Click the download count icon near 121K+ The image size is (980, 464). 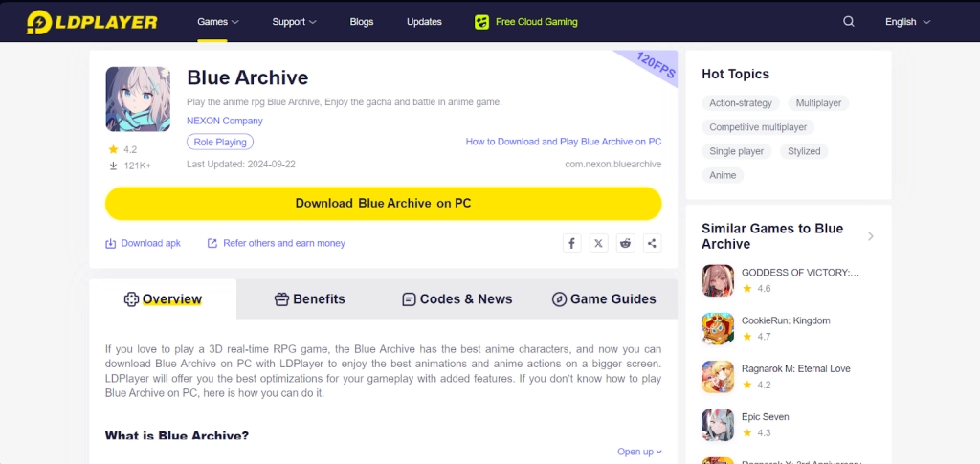pyautogui.click(x=113, y=166)
